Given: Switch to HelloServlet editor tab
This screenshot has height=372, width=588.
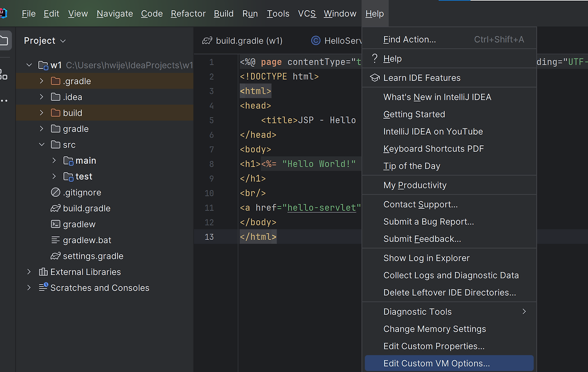Looking at the screenshot, I should (x=337, y=40).
